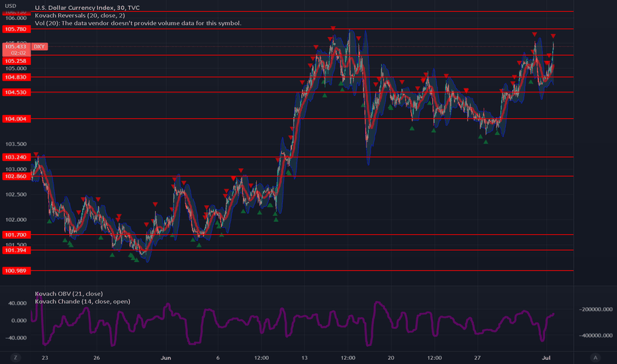Select the 100.989 price level label
This screenshot has height=364, width=617.
pos(16,271)
